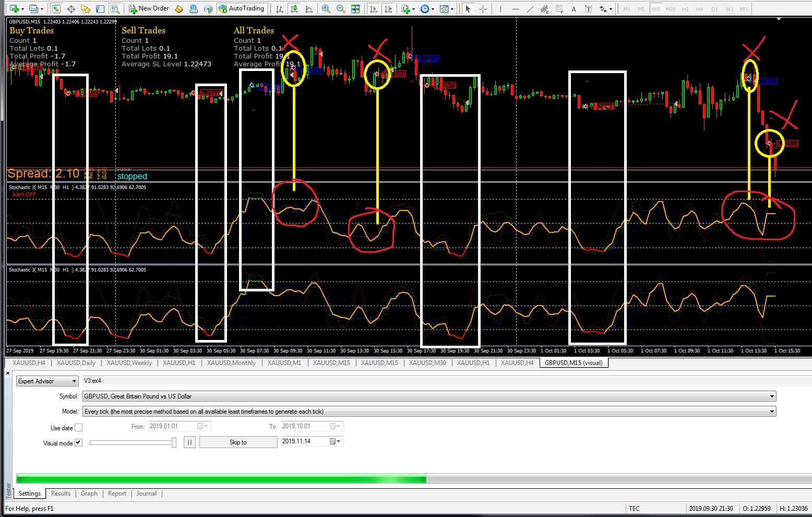Viewport: 812px width, 517px height.
Task: Enable the Use date checkbox
Action: pyautogui.click(x=79, y=428)
